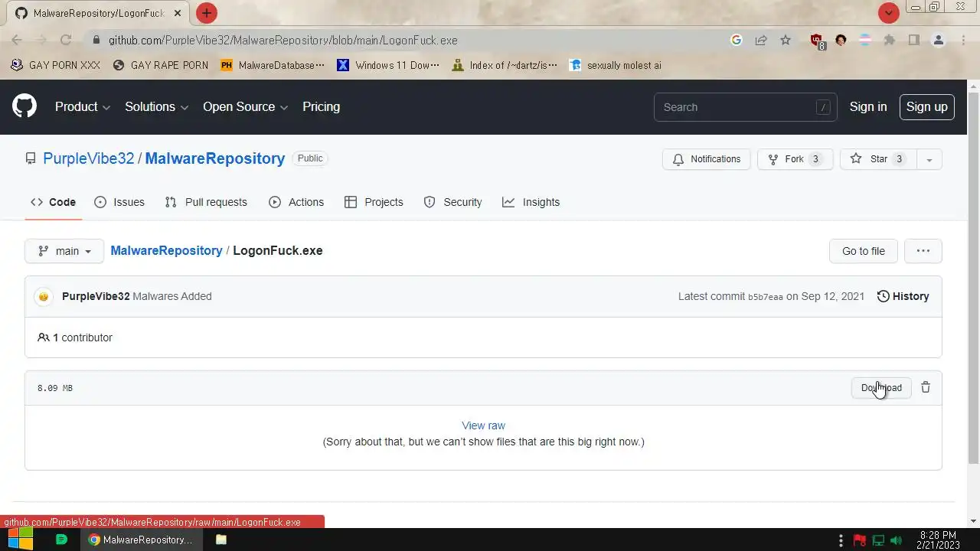Open the Malwares Added commit message
This screenshot has height=551, width=980.
pos(172,296)
